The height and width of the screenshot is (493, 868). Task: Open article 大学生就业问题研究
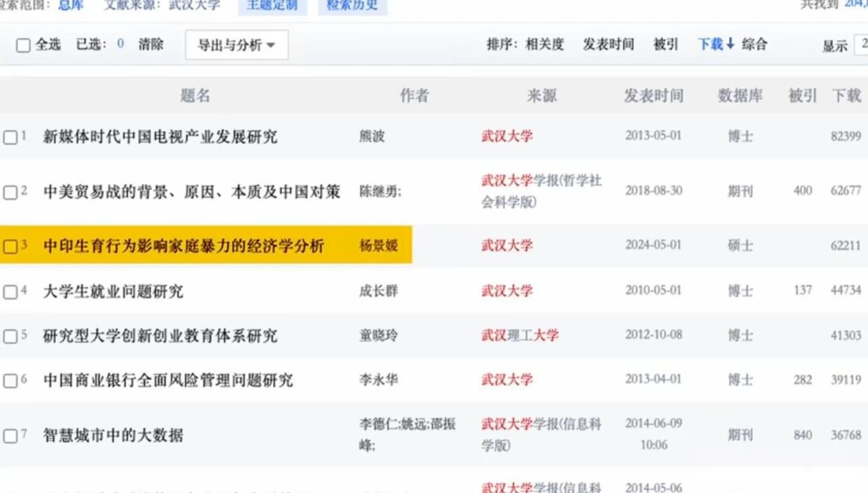(x=114, y=291)
